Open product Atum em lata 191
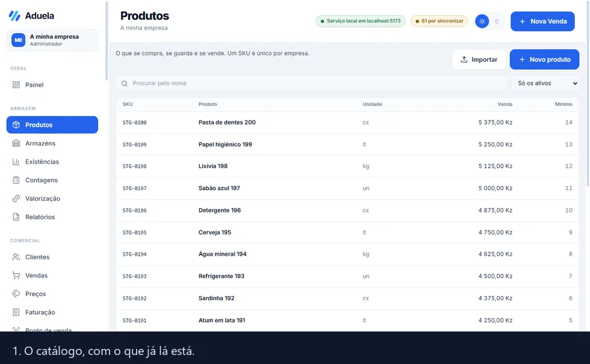Screen dimensions: 590x364 (222, 320)
